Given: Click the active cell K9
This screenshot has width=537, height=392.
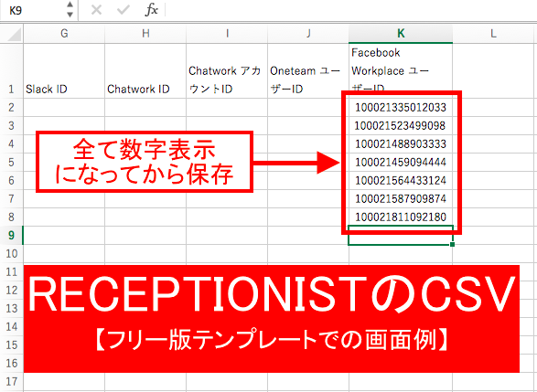Looking at the screenshot, I should [x=401, y=236].
